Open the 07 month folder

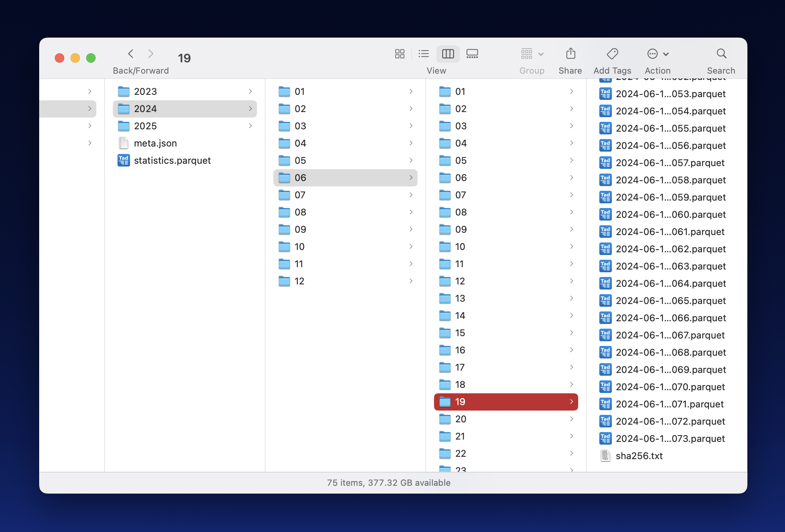click(300, 195)
